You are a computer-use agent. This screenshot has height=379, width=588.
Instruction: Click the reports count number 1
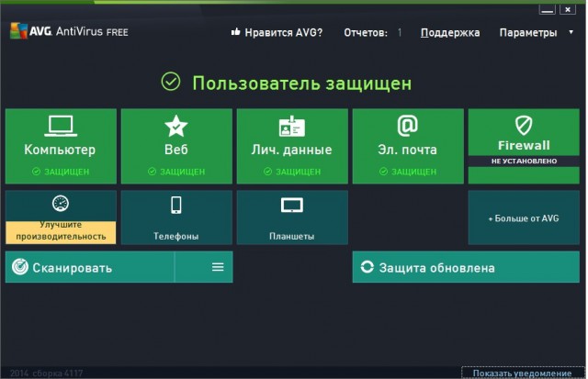coord(400,33)
